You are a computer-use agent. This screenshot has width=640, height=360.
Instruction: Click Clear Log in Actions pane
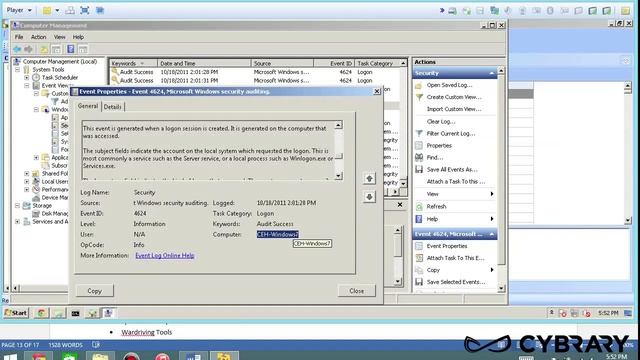tap(441, 122)
